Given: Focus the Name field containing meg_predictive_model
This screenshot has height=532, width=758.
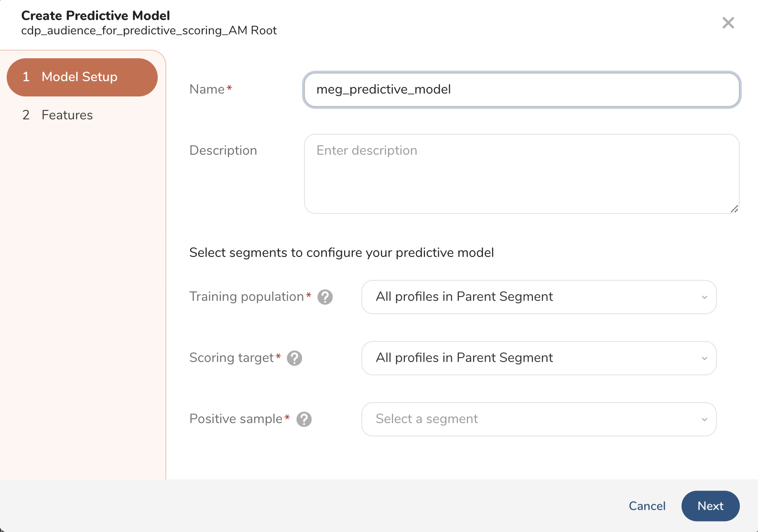Looking at the screenshot, I should [x=521, y=90].
